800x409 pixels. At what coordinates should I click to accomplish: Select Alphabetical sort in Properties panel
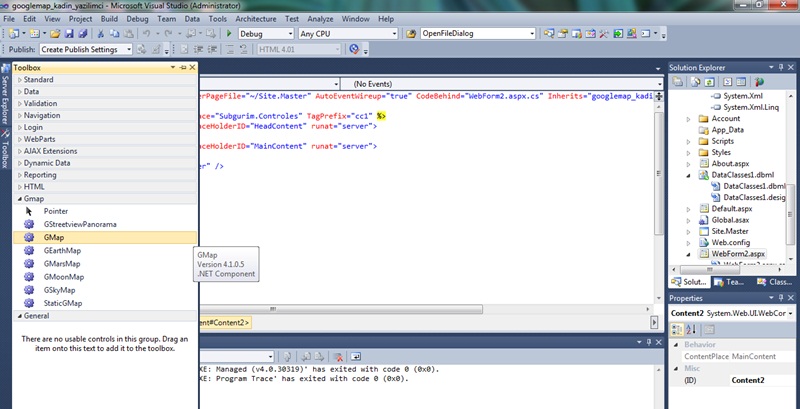[x=691, y=329]
